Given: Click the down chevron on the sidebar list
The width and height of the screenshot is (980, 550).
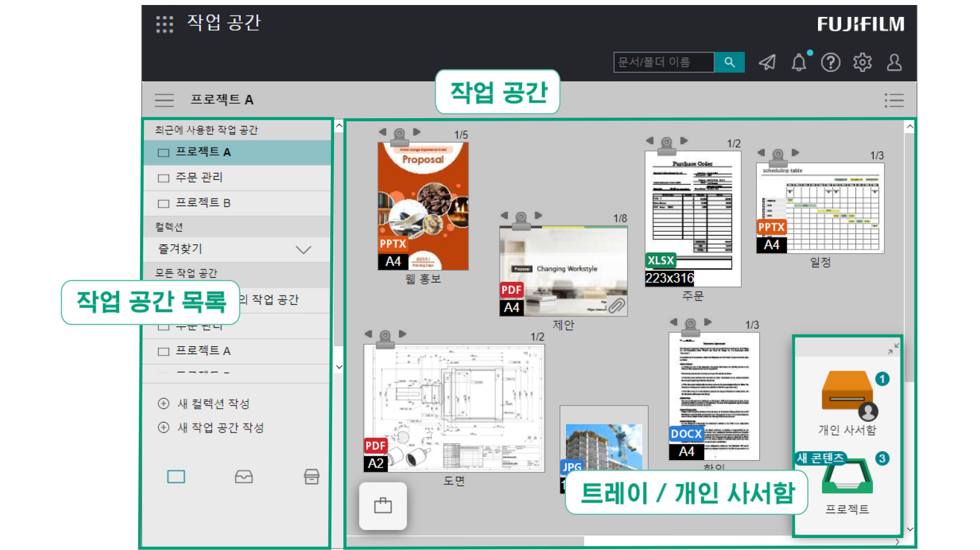Looking at the screenshot, I should 338,367.
